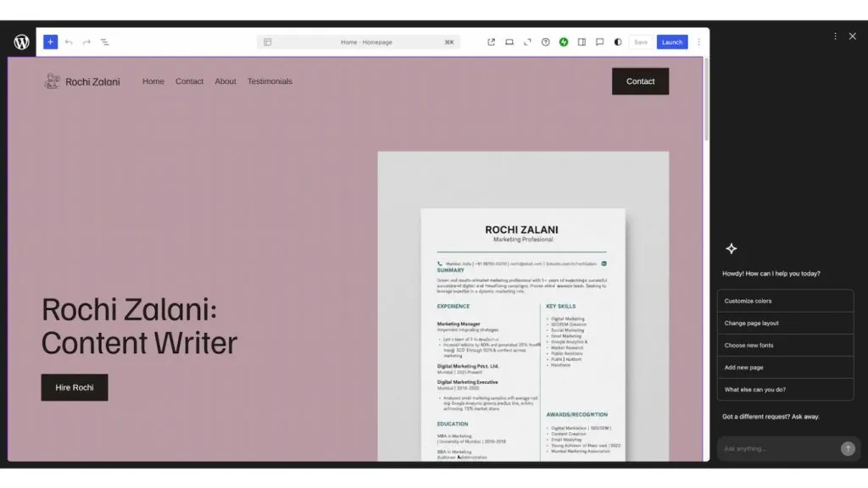Open the document overview list view
This screenshot has height=488, width=868.
click(104, 42)
